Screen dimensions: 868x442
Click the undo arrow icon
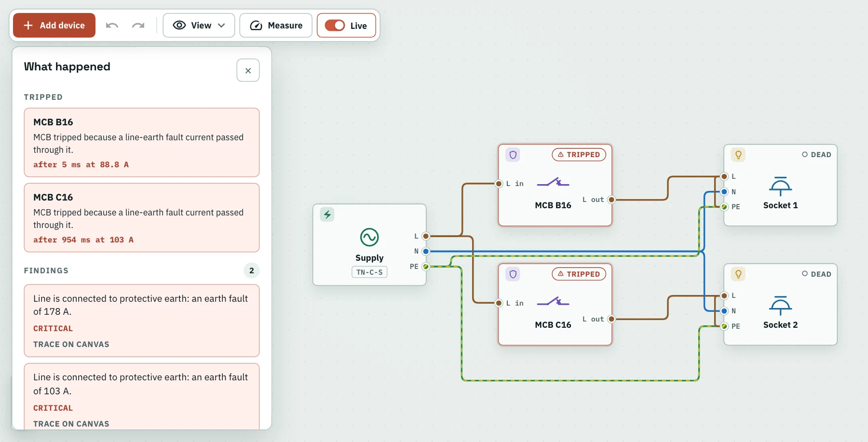(112, 26)
